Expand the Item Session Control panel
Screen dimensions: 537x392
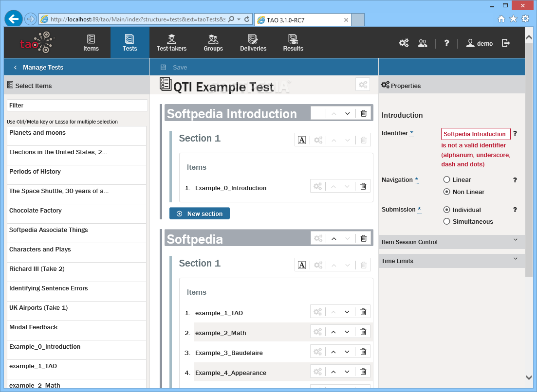[x=451, y=242]
